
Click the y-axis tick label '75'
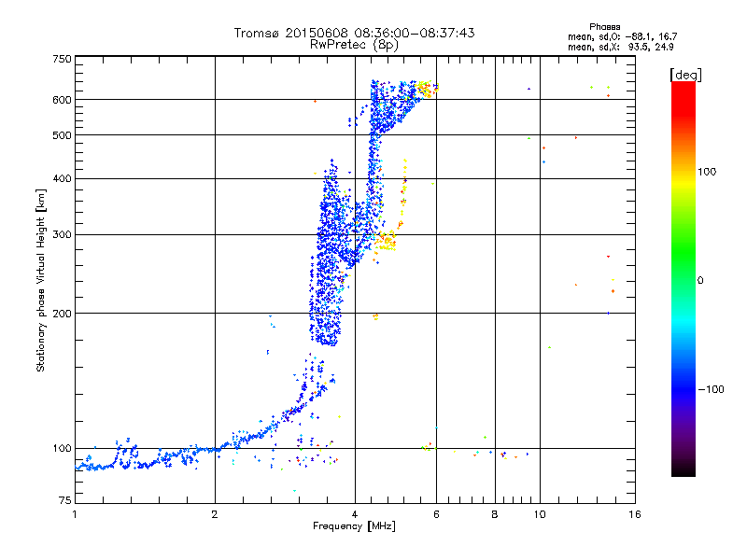(x=65, y=500)
